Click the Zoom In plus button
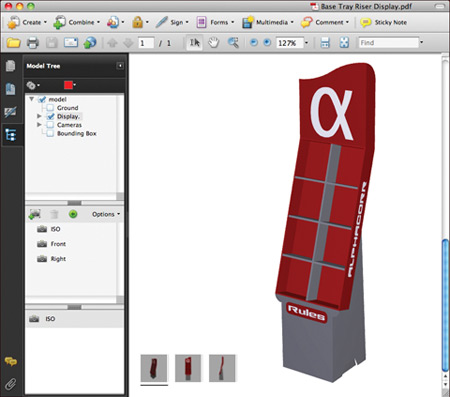This screenshot has width=450, height=397. pos(267,43)
